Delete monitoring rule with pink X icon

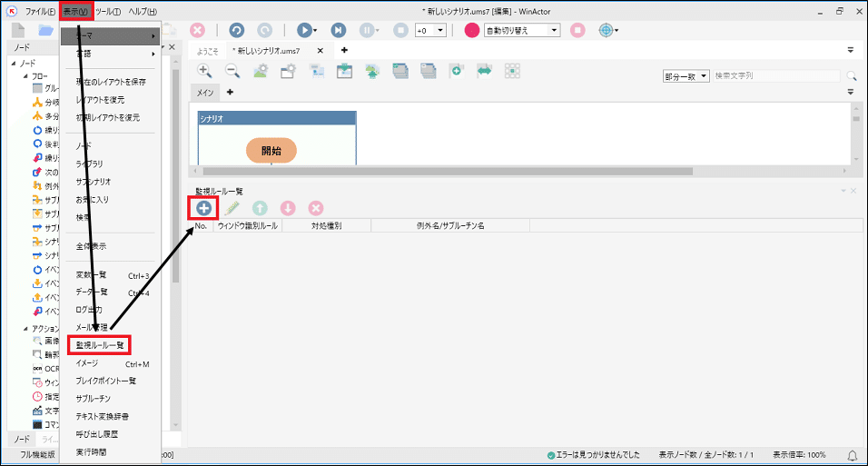tap(316, 208)
